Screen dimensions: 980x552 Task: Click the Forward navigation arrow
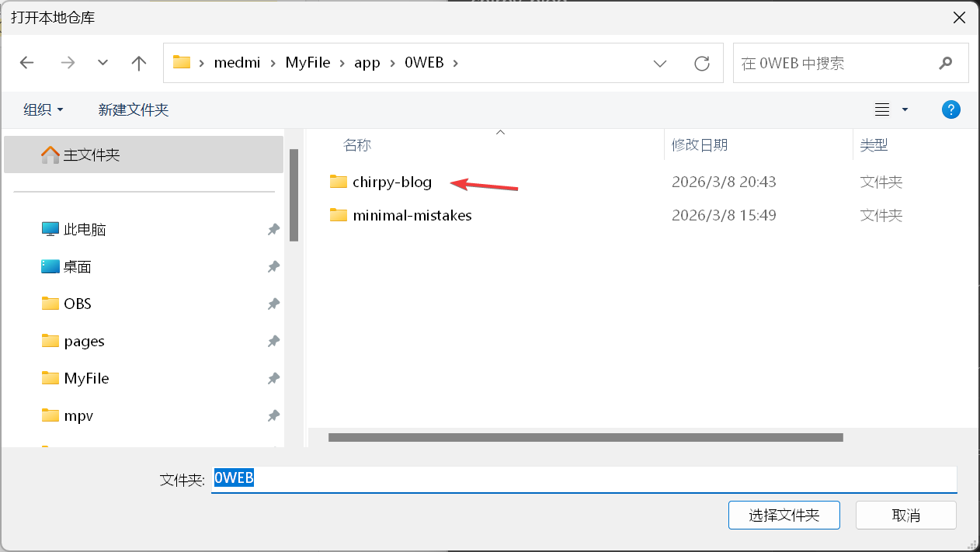click(68, 63)
